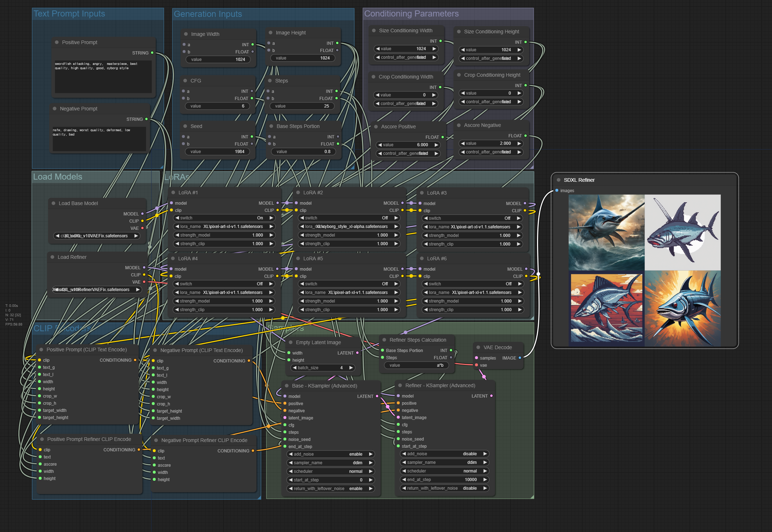The height and width of the screenshot is (532, 772).
Task: Click the Positive Prompt node collapse dot
Action: click(x=57, y=42)
